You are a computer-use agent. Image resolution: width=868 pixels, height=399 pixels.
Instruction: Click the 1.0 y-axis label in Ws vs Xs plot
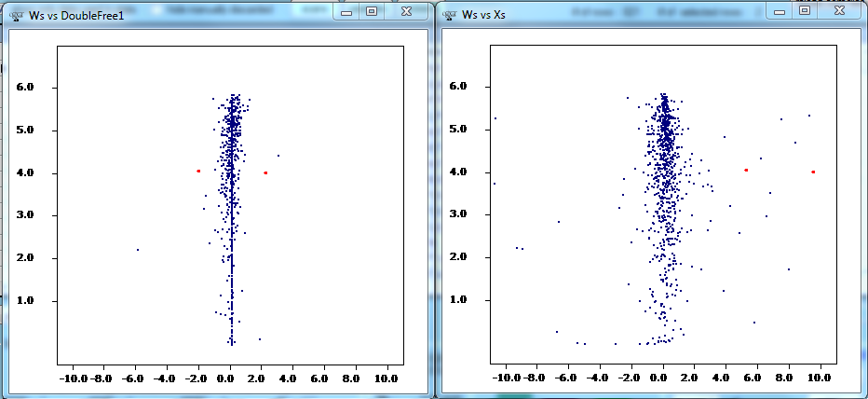(x=456, y=300)
